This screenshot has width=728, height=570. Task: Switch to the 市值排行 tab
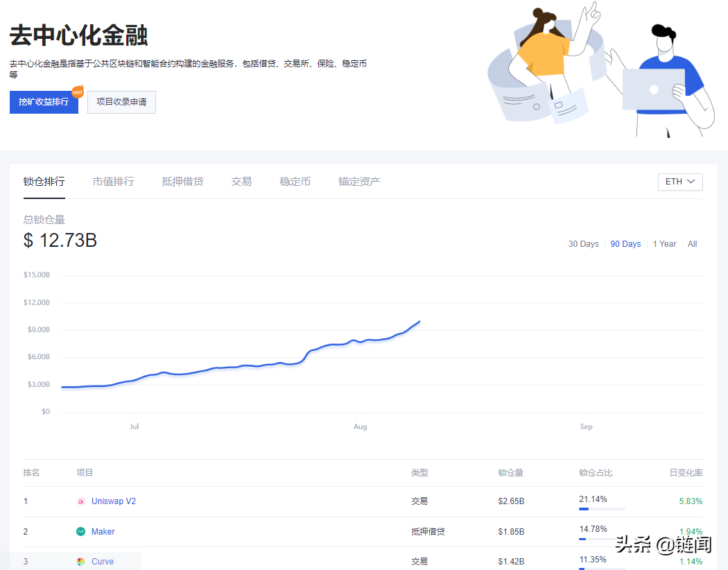coord(113,182)
